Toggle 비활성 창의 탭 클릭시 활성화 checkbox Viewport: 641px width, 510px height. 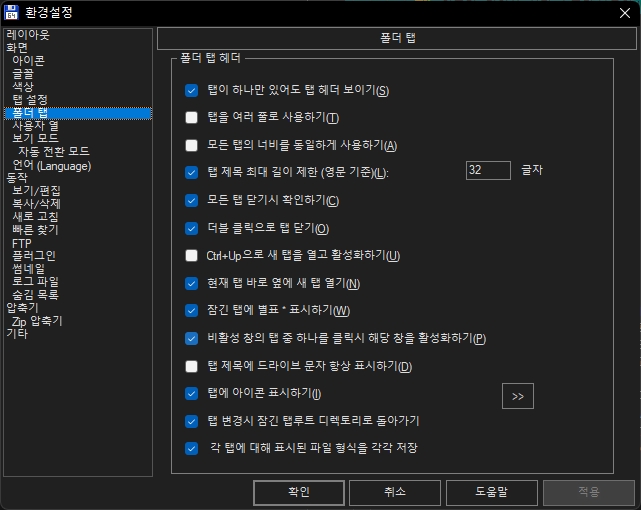pyautogui.click(x=191, y=338)
